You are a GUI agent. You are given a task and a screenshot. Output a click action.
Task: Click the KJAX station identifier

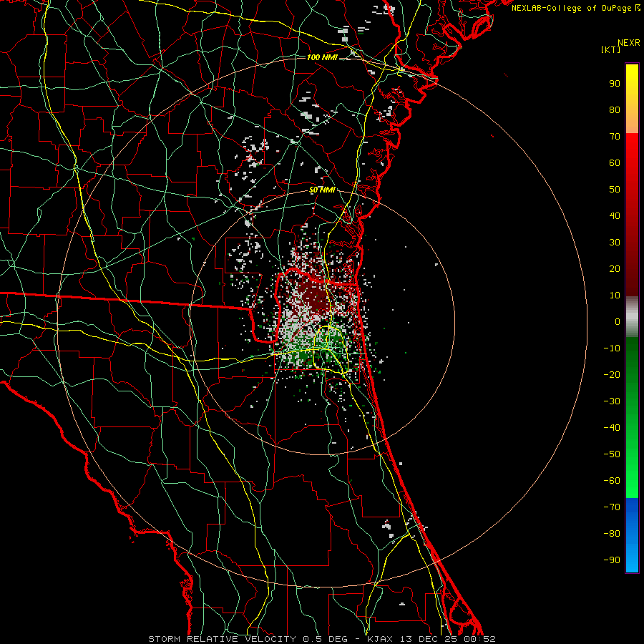pyautogui.click(x=380, y=639)
